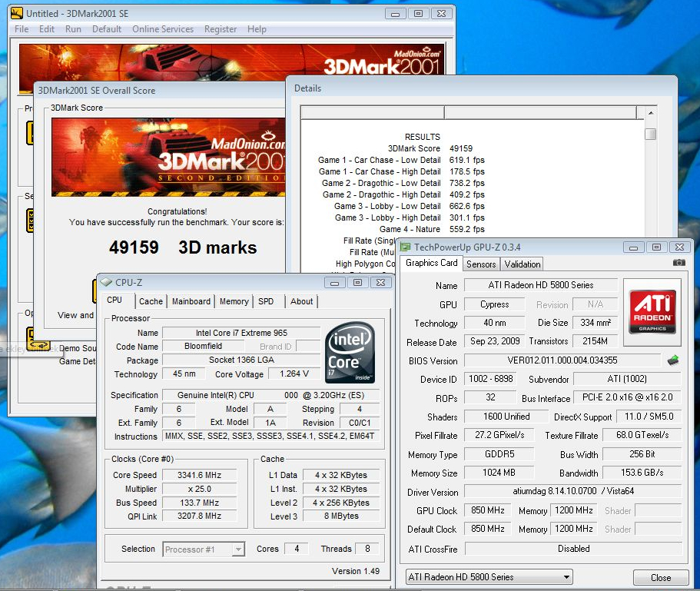This screenshot has height=591, width=700.
Task: Switch to the Validation tab in GPU-Z
Action: pos(523,264)
